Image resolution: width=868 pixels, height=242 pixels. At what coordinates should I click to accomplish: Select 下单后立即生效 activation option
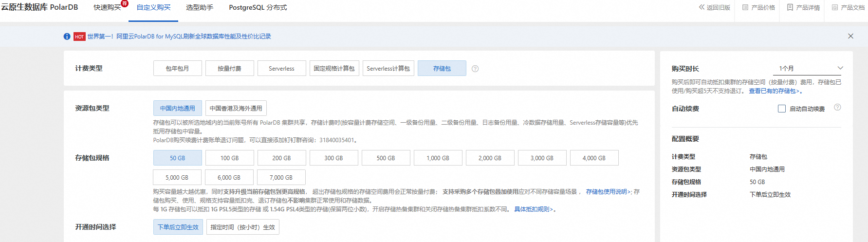tap(178, 227)
